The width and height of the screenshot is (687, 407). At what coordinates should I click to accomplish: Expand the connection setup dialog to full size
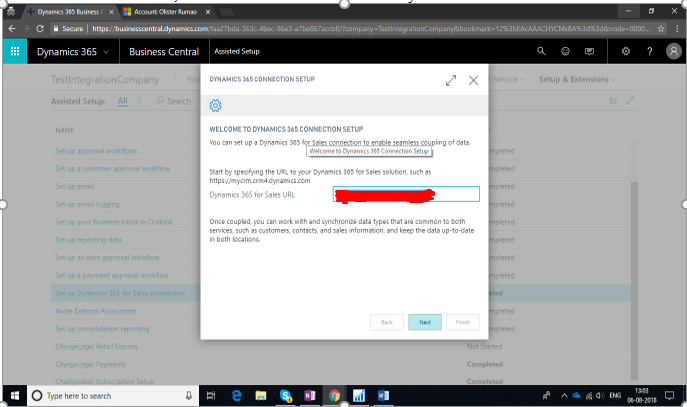tap(452, 80)
